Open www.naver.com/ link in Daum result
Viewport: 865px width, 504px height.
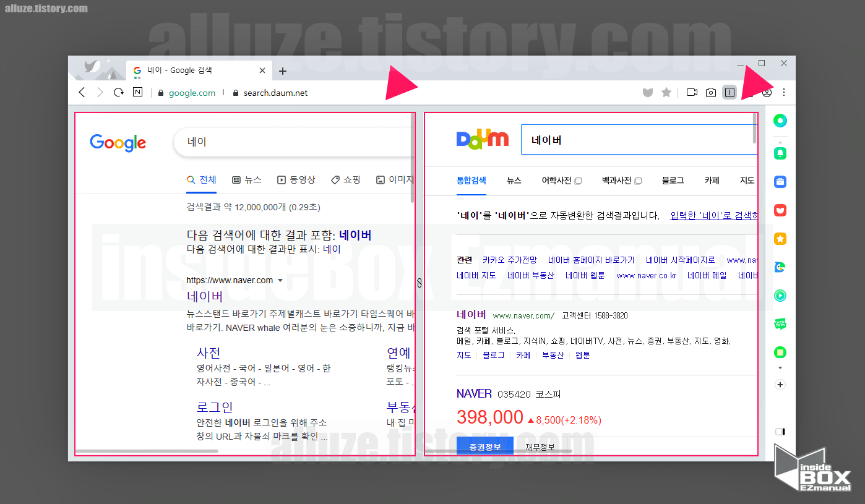(x=523, y=315)
